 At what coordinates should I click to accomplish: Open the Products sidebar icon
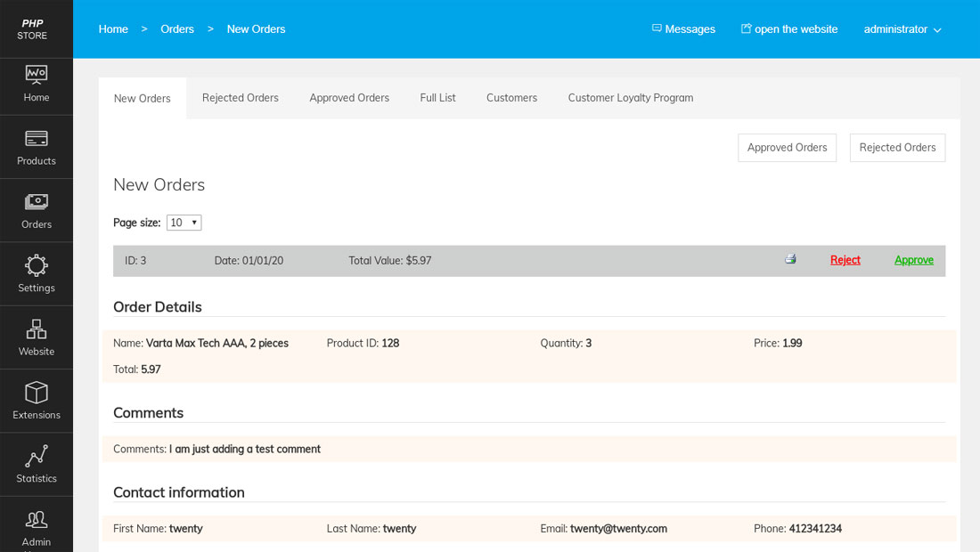point(37,139)
